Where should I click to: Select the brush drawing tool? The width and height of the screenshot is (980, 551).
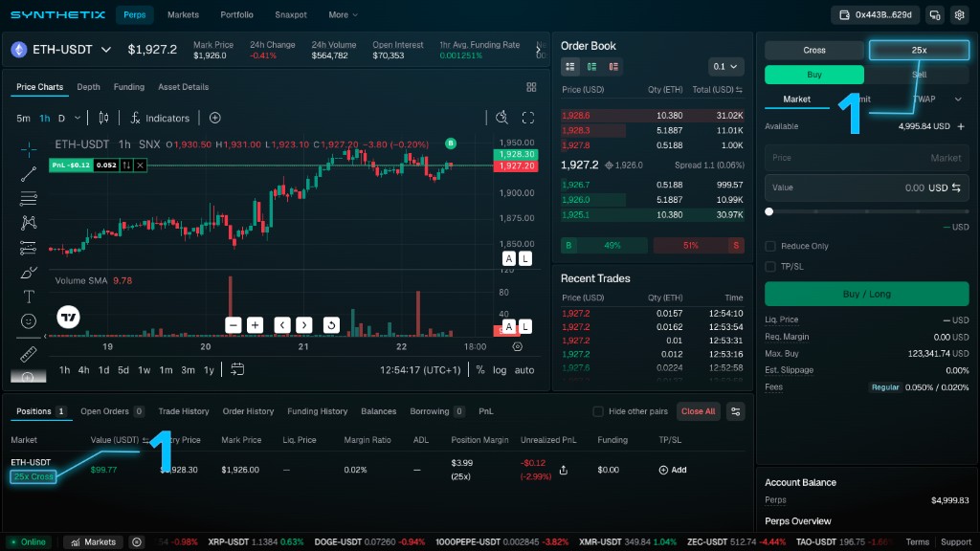28,273
